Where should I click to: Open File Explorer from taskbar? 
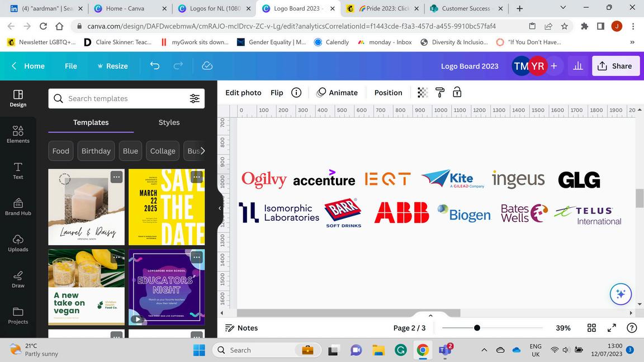[378, 350]
